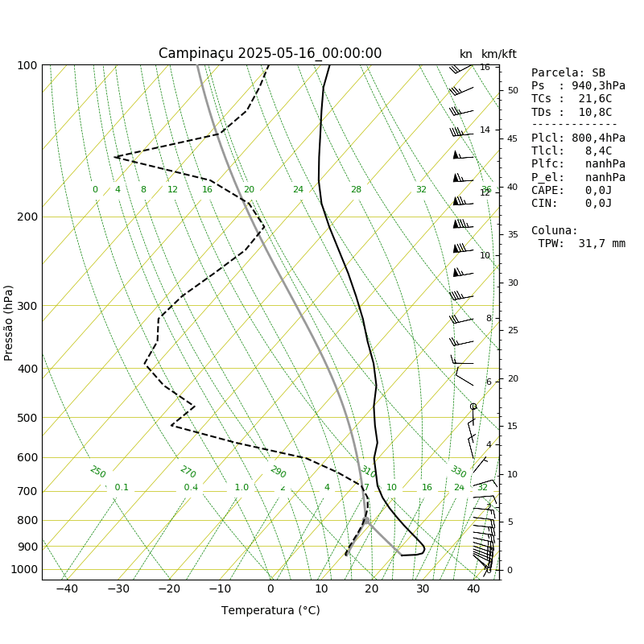Screen dimensions: 644x644
Task: Click the TPW 31,7 mm readout
Action: (x=582, y=244)
